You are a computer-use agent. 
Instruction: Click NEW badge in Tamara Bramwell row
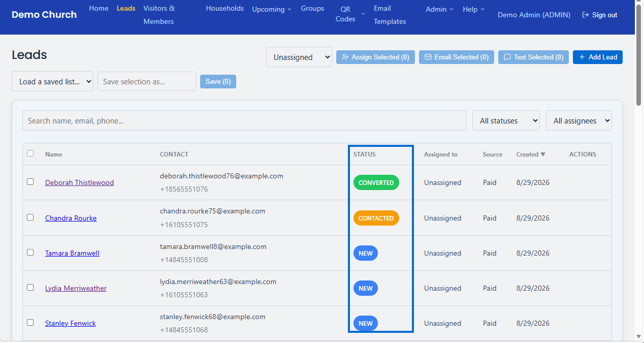366,253
